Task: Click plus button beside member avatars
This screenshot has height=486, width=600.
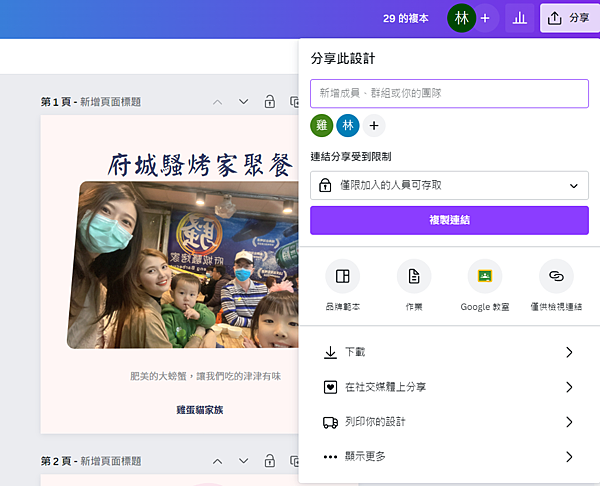Action: (x=374, y=126)
